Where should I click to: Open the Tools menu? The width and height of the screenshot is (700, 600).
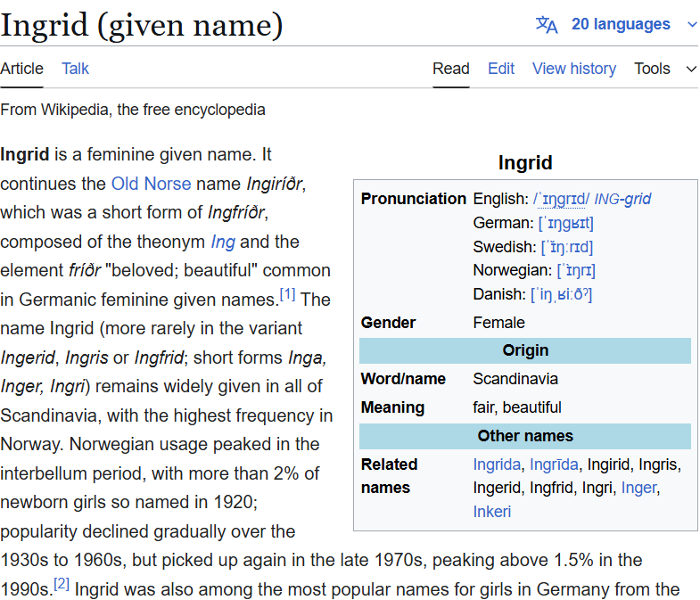[652, 69]
